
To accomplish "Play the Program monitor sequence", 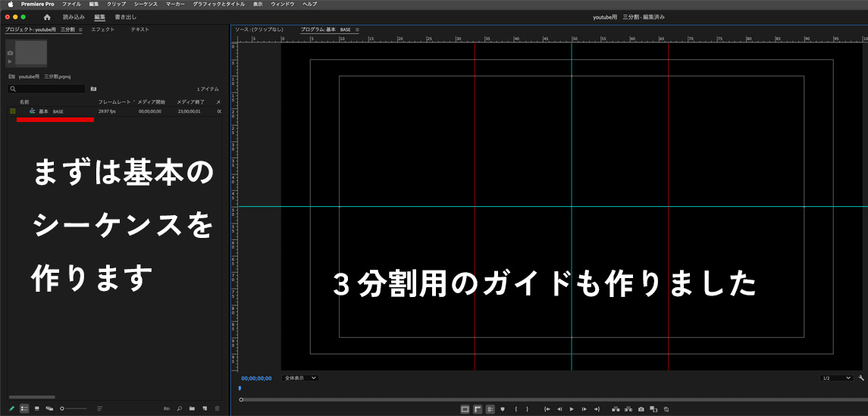I will (x=572, y=409).
